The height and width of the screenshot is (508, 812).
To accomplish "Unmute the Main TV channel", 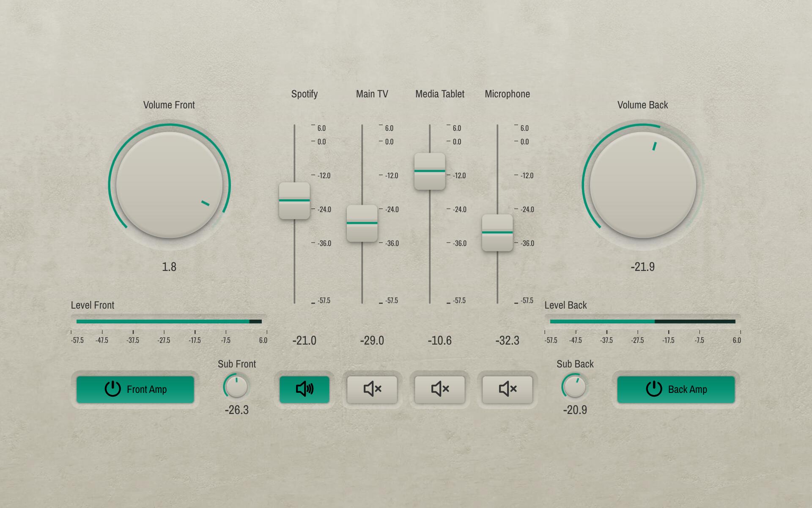I will (372, 389).
